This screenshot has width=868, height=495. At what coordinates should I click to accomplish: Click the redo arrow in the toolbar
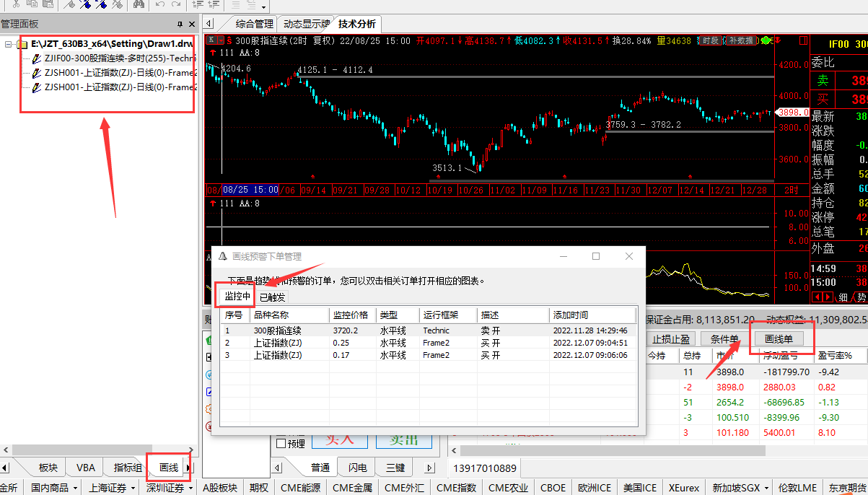click(x=177, y=4)
